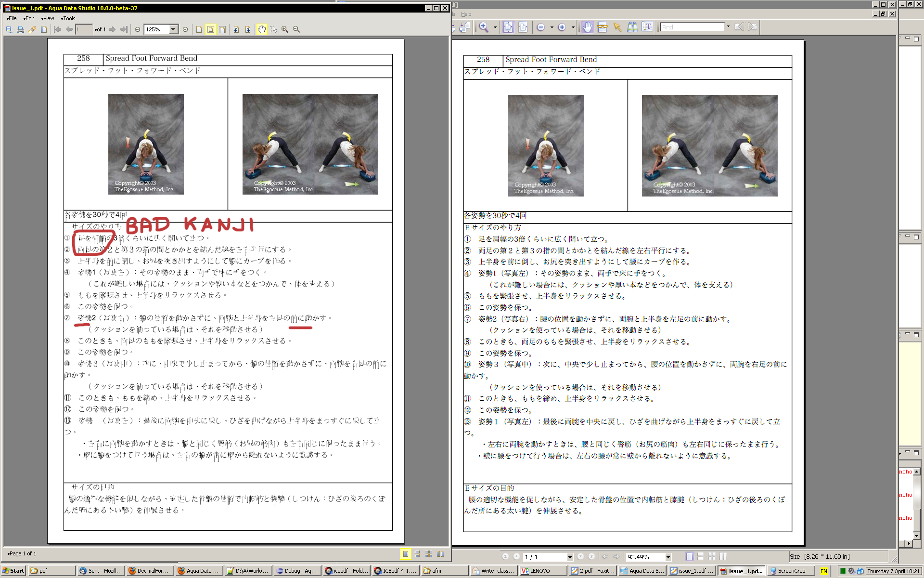Click inside the Find search field
Image resolution: width=924 pixels, height=578 pixels.
pyautogui.click(x=692, y=27)
